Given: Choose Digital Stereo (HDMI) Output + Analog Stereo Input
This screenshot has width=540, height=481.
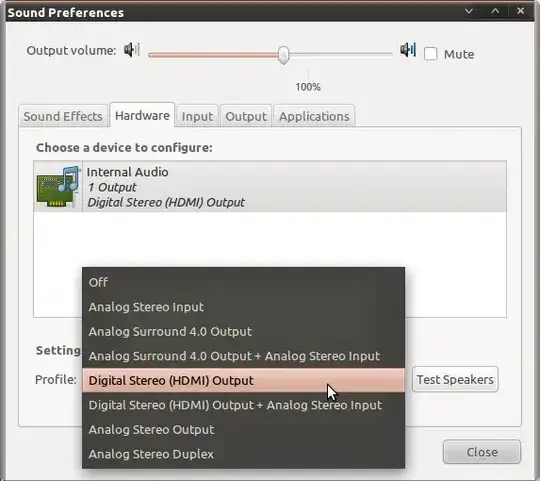Looking at the screenshot, I should pos(243,405).
